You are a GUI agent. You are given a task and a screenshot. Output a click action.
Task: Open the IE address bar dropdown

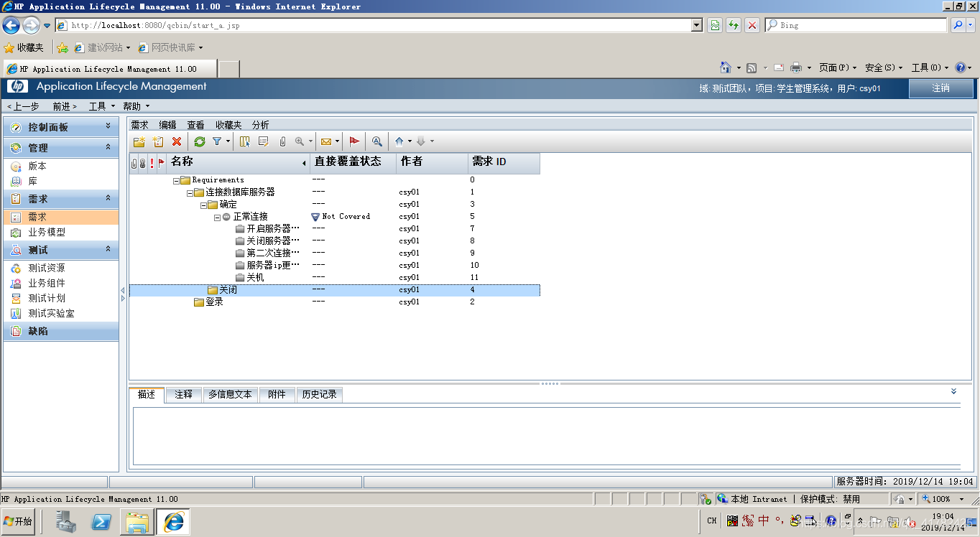[x=696, y=25]
